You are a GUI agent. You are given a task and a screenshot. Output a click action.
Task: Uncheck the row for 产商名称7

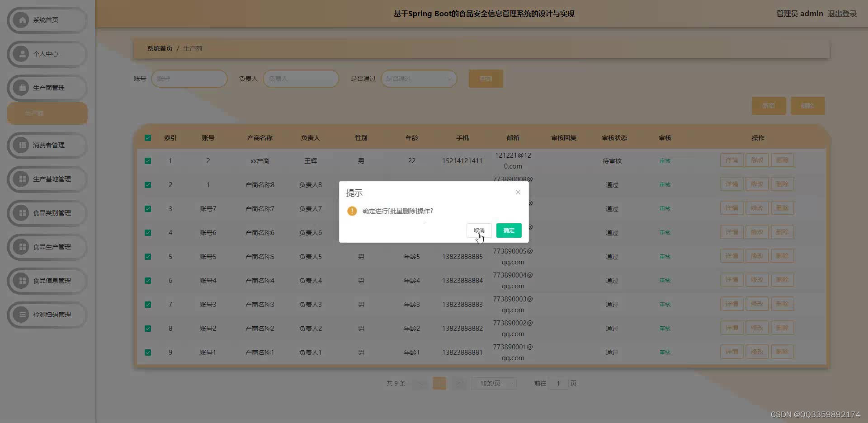[x=148, y=209]
